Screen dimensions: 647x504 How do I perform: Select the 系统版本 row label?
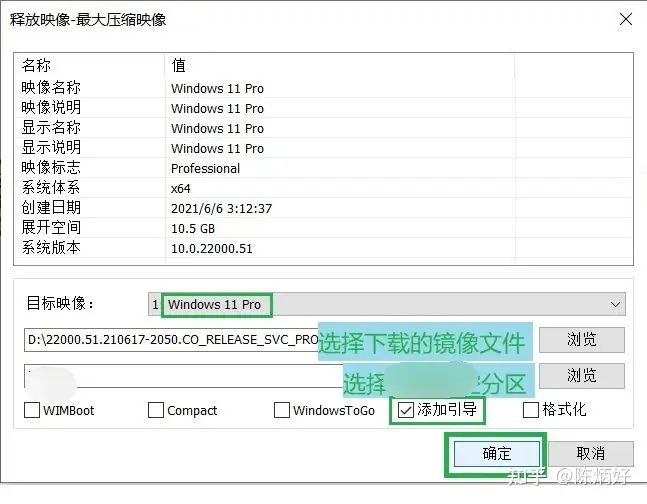pos(51,248)
